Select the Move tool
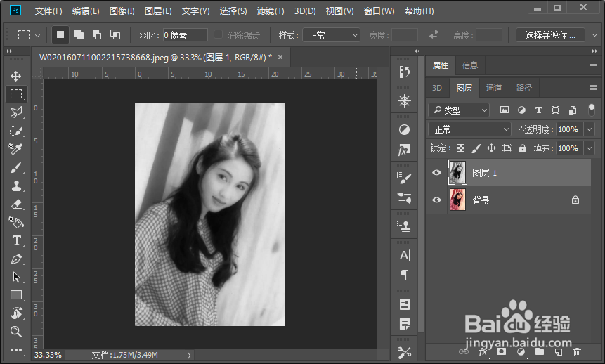 pos(16,76)
